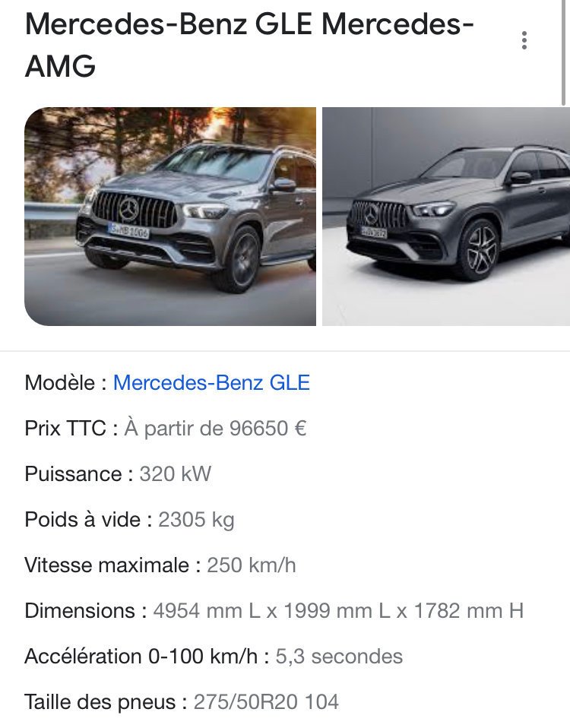Image resolution: width=570 pixels, height=728 pixels.
Task: Select the 4954 mm dimensions value
Action: [338, 611]
